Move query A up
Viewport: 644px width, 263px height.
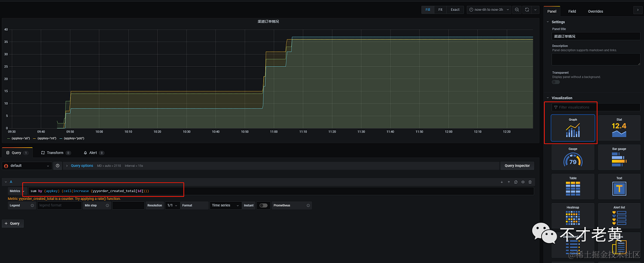point(509,182)
